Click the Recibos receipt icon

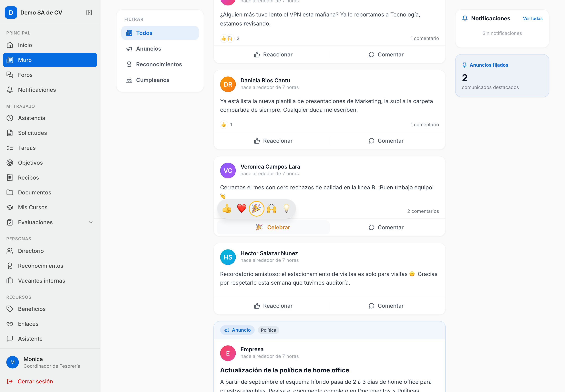10,178
